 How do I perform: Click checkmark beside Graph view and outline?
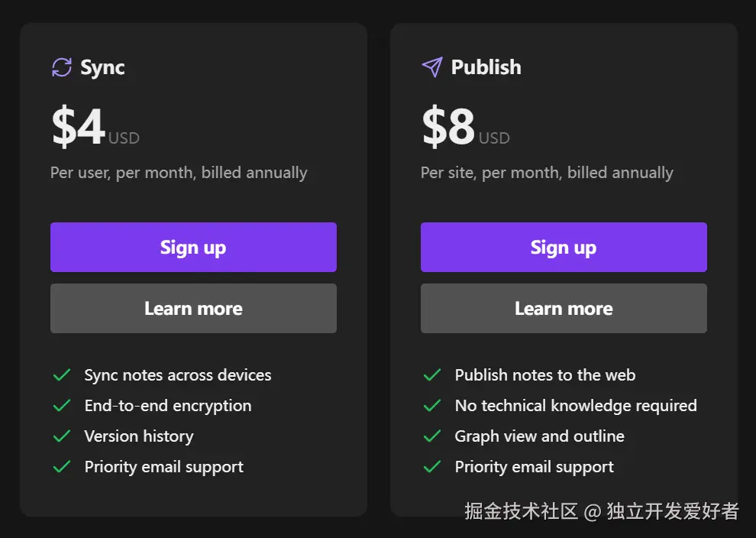[432, 436]
